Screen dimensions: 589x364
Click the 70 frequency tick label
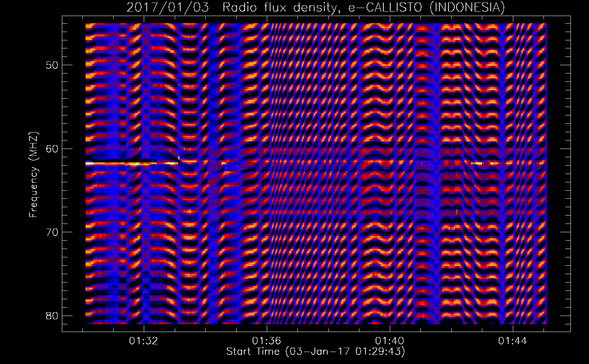(52, 232)
